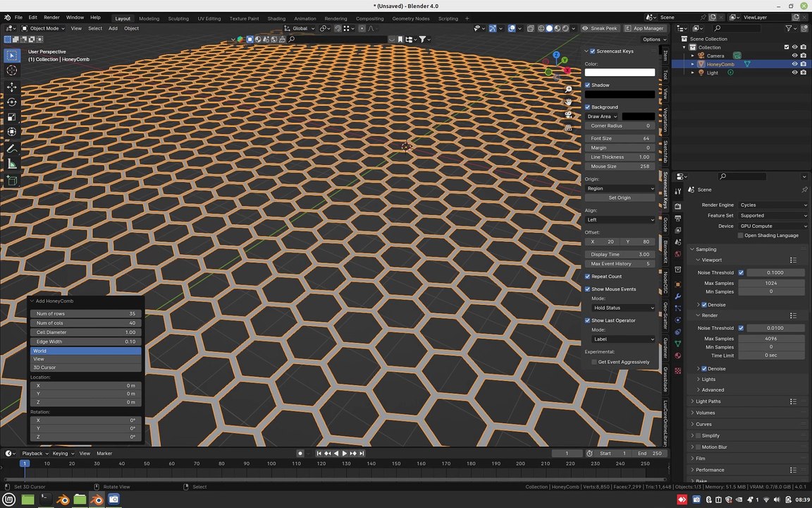
Task: Open the Tool properties tab icon
Action: coord(678,192)
